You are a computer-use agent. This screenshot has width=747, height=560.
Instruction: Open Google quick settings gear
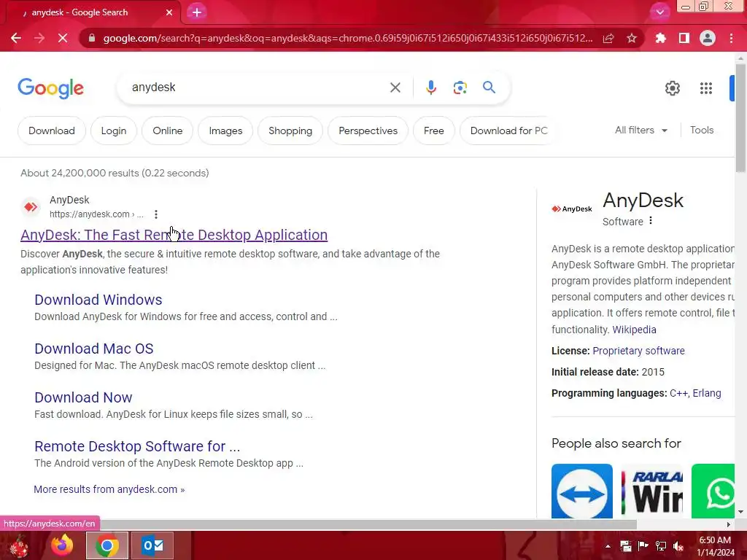(x=672, y=88)
